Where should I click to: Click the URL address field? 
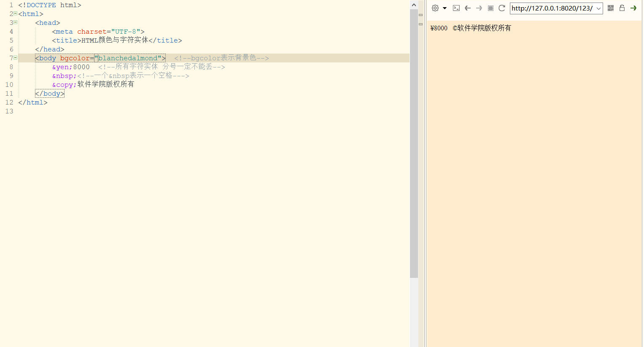click(x=552, y=8)
